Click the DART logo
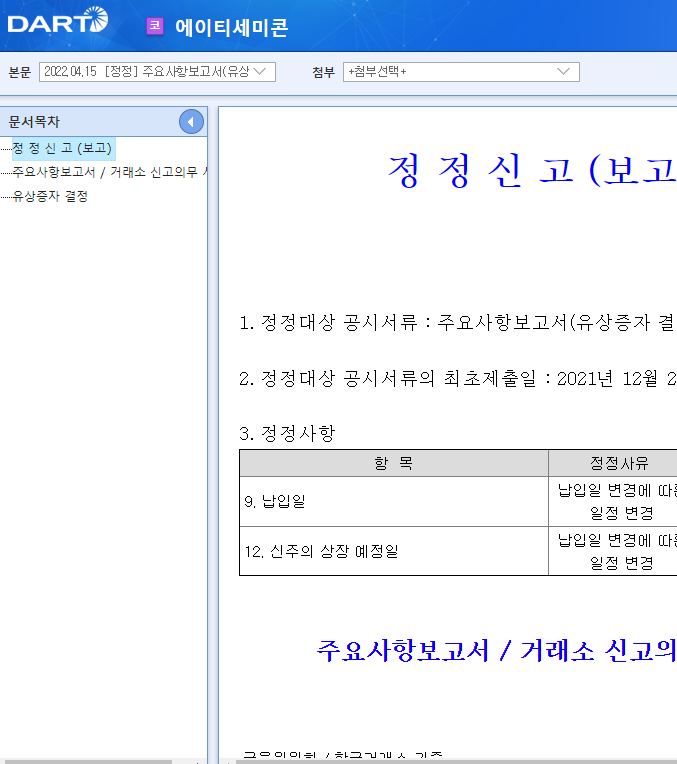Viewport: 677px width, 764px height. click(58, 21)
